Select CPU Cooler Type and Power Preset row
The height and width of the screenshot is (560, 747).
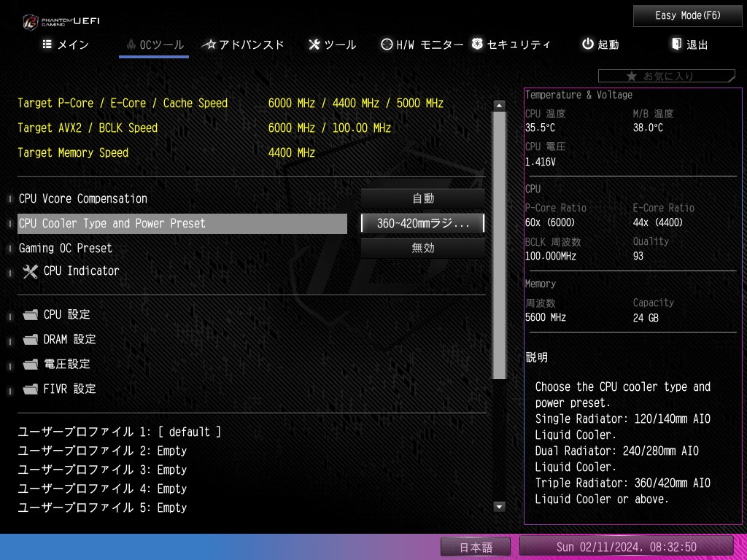(x=182, y=223)
